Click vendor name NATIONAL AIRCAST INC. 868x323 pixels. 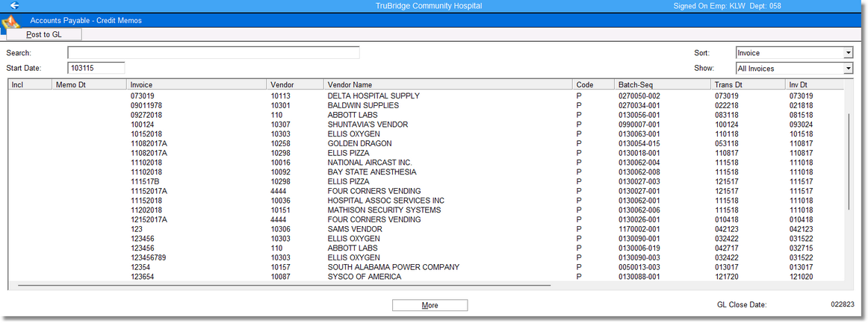pyautogui.click(x=370, y=163)
